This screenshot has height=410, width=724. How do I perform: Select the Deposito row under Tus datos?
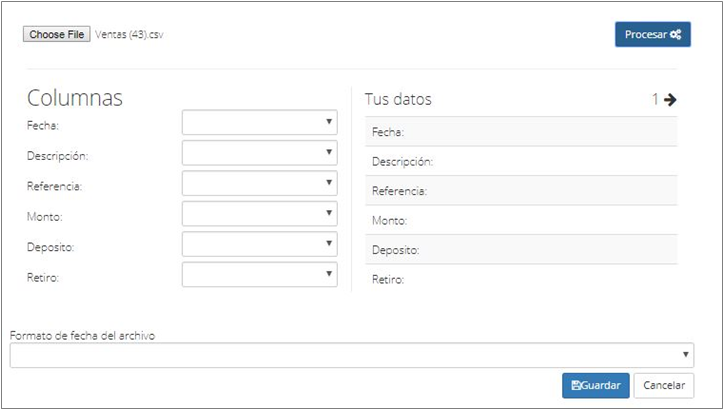(x=521, y=250)
